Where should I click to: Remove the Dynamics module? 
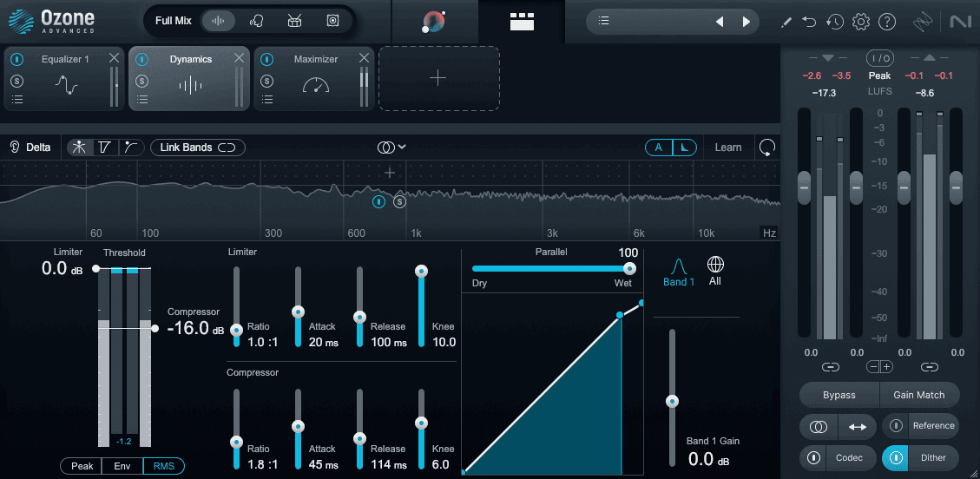point(239,58)
